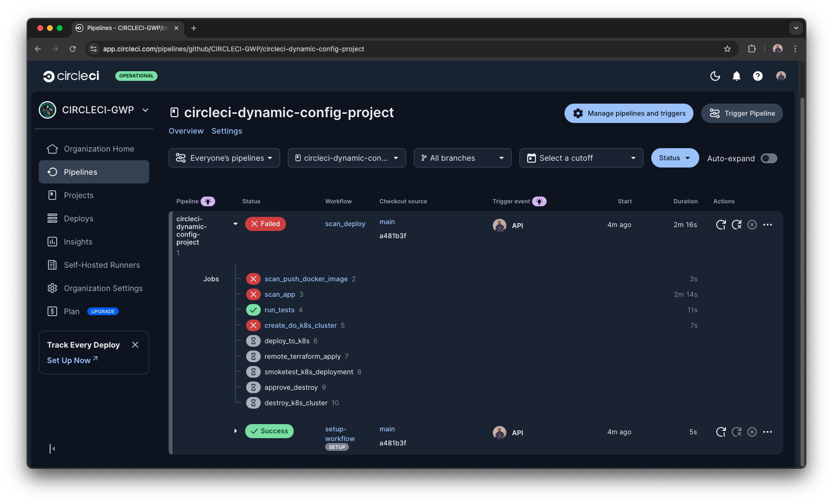Toggle dark mode with the moon icon
Image resolution: width=833 pixels, height=504 pixels.
715,76
